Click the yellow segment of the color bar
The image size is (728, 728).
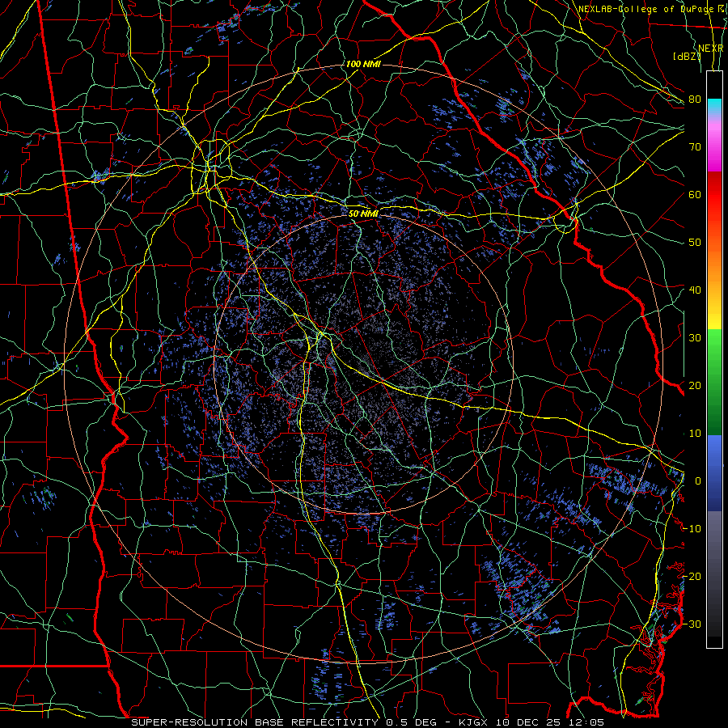[x=714, y=315]
